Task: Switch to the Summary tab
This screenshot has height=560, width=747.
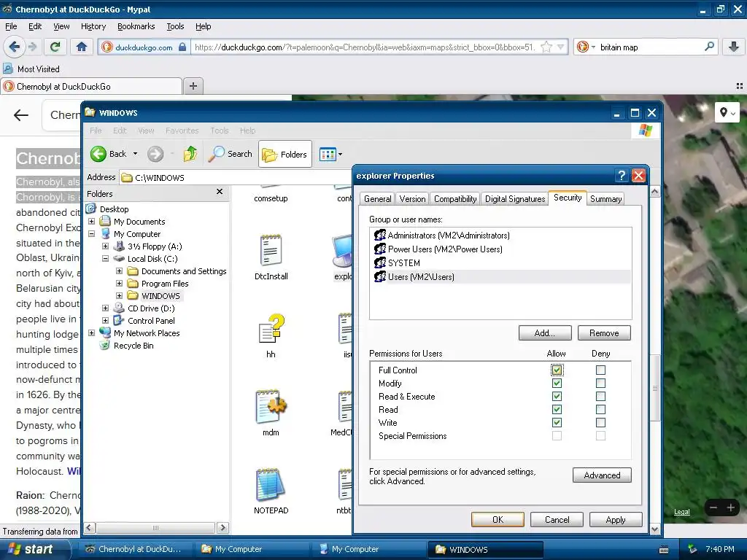Action: (605, 198)
